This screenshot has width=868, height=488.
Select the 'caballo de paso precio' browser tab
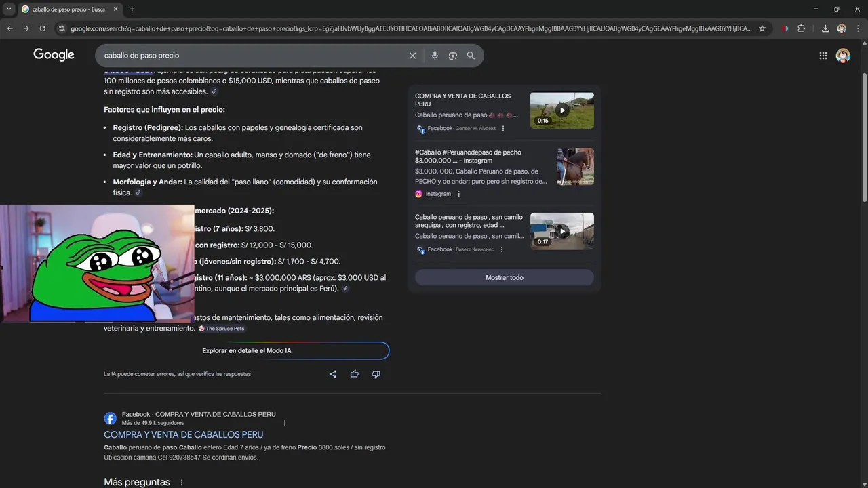(68, 9)
